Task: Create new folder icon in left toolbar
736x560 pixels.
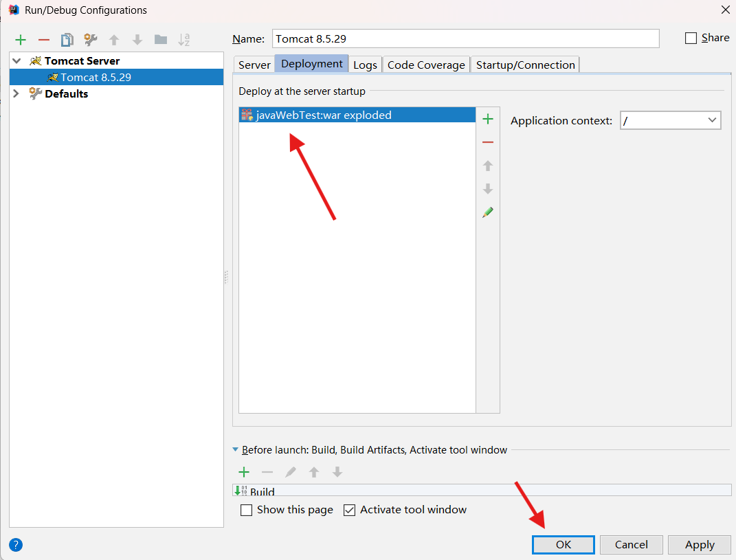Action: [161, 40]
